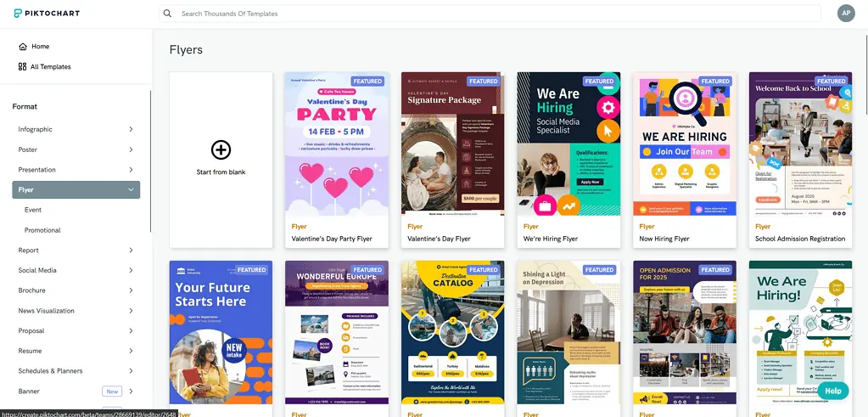Click the plus icon to start blank
The height and width of the screenshot is (417, 868).
click(221, 150)
